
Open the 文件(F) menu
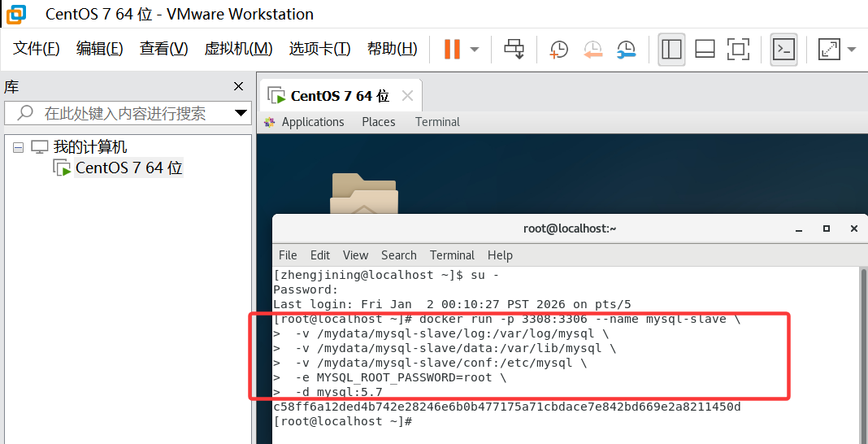click(36, 49)
